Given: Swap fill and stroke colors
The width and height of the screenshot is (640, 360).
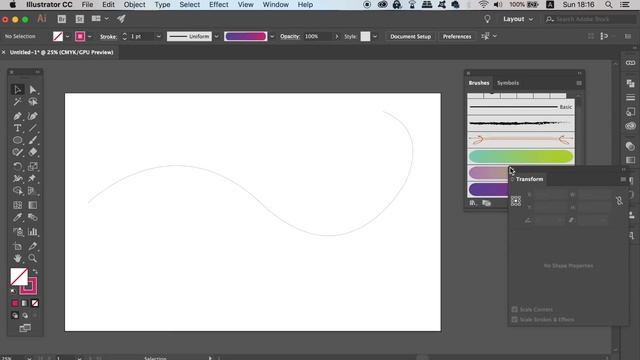Looking at the screenshot, I should click(x=35, y=271).
